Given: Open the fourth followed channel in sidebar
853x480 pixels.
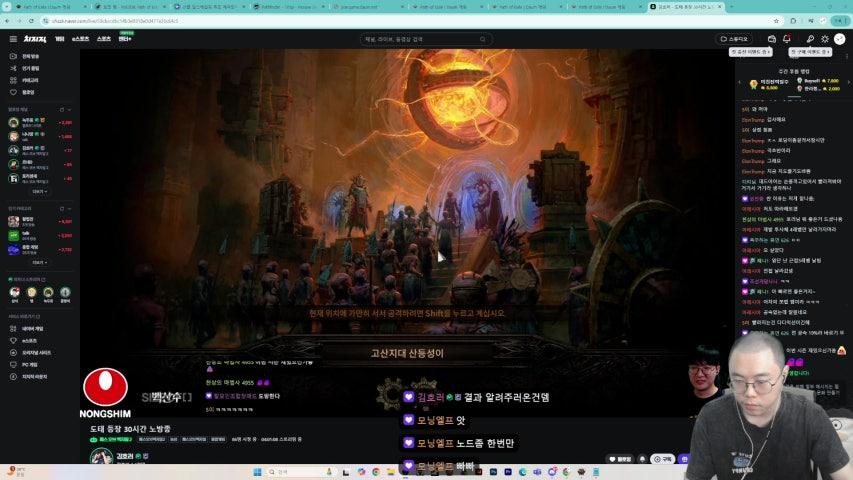Looking at the screenshot, I should (40, 164).
